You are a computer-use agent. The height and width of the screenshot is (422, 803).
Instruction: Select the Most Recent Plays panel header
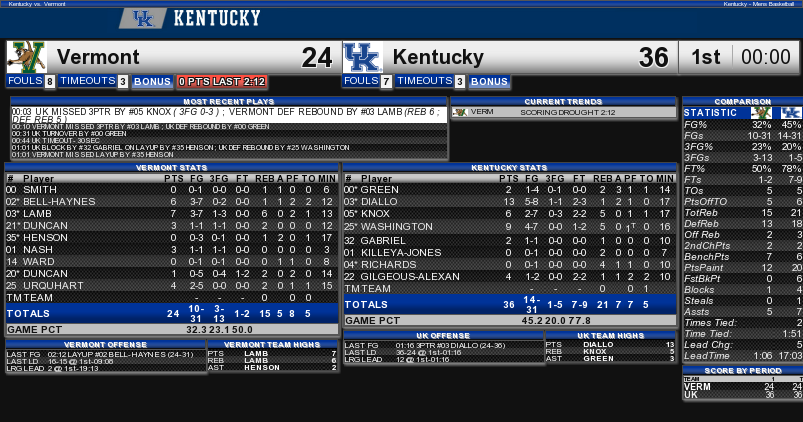[228, 101]
